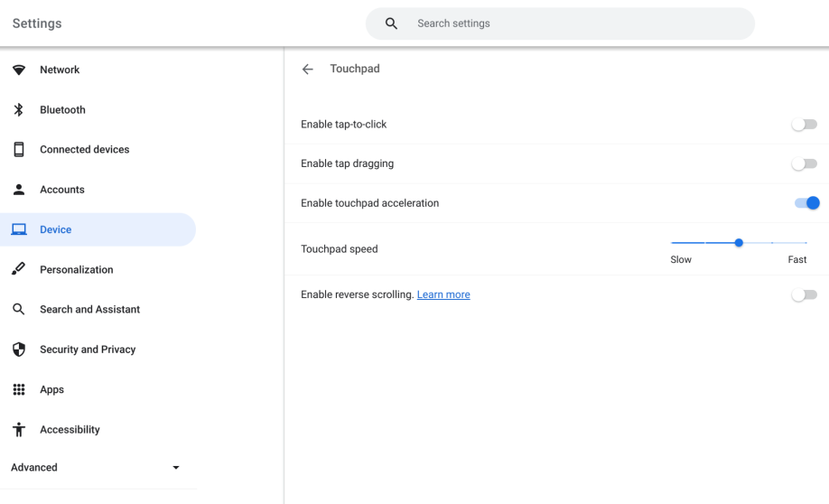The image size is (829, 504).
Task: Click the Enable tap-to-click label
Action: point(344,125)
